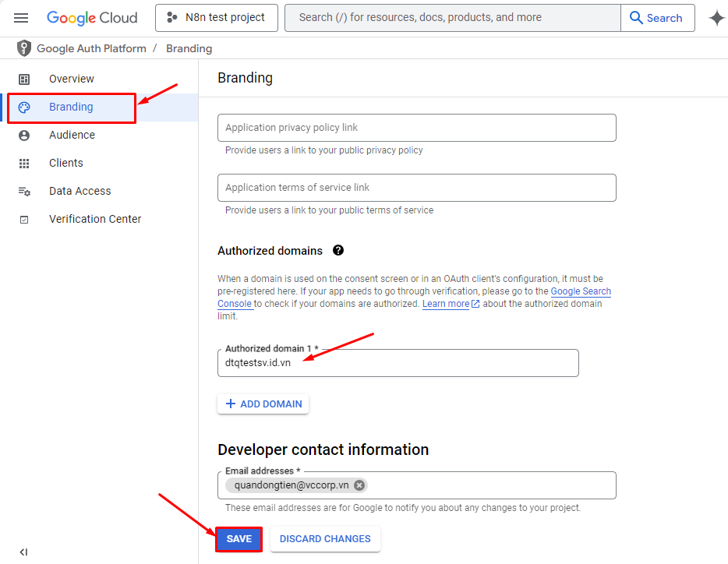The width and height of the screenshot is (728, 564).
Task: Click Google Auth Platform breadcrumb
Action: pos(91,48)
